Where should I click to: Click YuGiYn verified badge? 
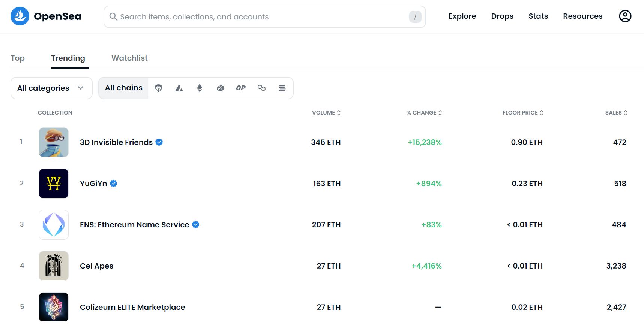(x=114, y=183)
